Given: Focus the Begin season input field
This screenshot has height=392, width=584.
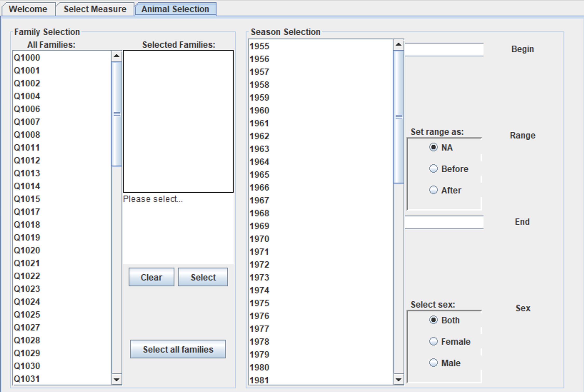Looking at the screenshot, I should click(x=444, y=49).
